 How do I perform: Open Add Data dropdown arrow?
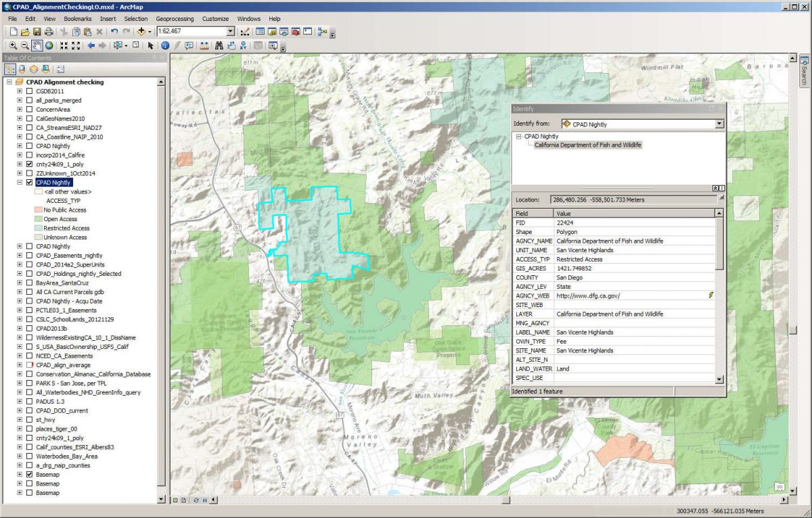tap(150, 32)
